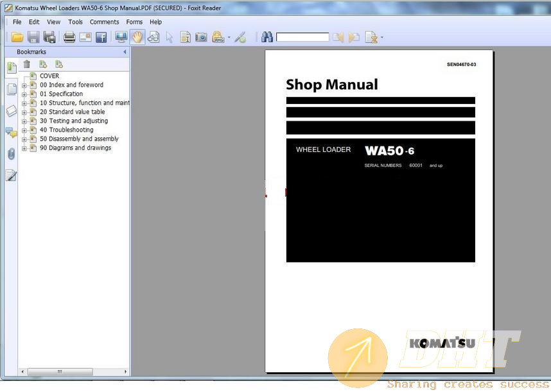The height and width of the screenshot is (392, 551).
Task: Click the Save floppy disk icon
Action: pyautogui.click(x=33, y=37)
